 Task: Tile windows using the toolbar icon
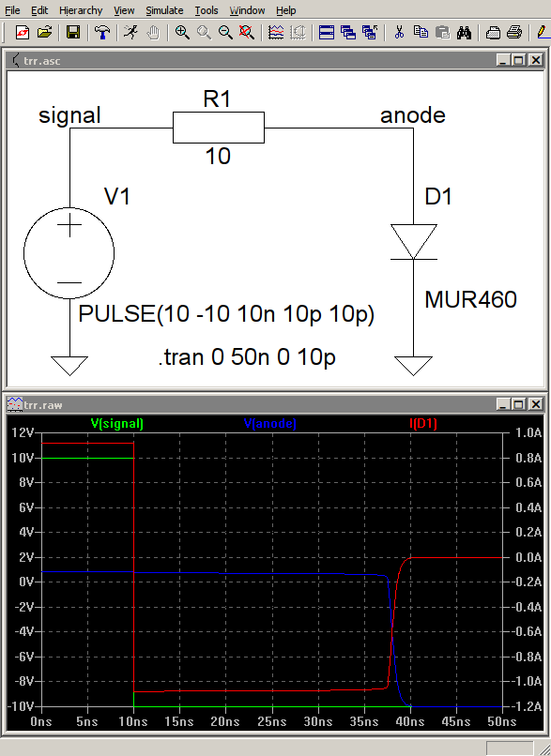[x=327, y=33]
